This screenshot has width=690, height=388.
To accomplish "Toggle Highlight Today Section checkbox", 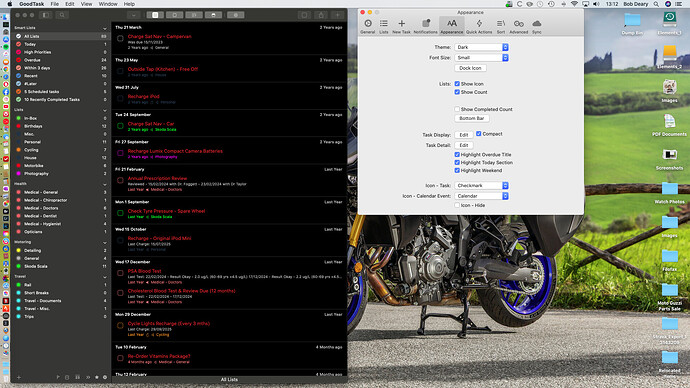I will [457, 162].
